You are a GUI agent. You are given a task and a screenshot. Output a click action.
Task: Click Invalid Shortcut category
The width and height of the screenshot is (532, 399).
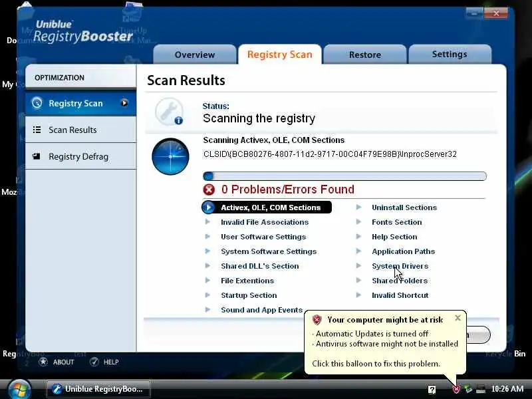[x=400, y=295]
